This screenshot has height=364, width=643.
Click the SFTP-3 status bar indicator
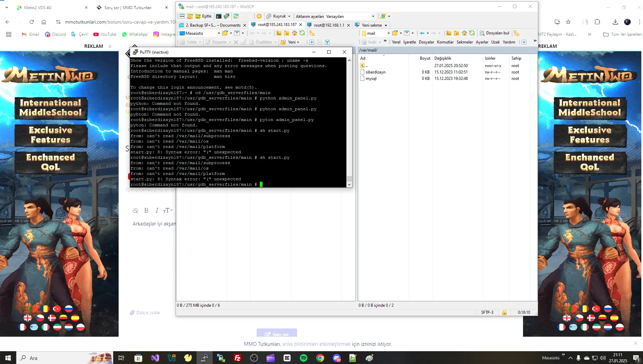[487, 312]
